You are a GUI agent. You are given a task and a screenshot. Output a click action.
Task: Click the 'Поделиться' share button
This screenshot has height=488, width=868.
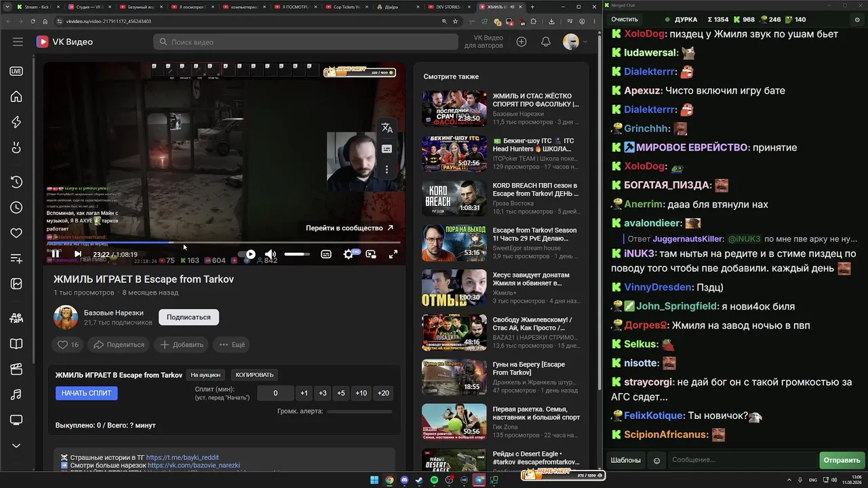click(x=119, y=344)
